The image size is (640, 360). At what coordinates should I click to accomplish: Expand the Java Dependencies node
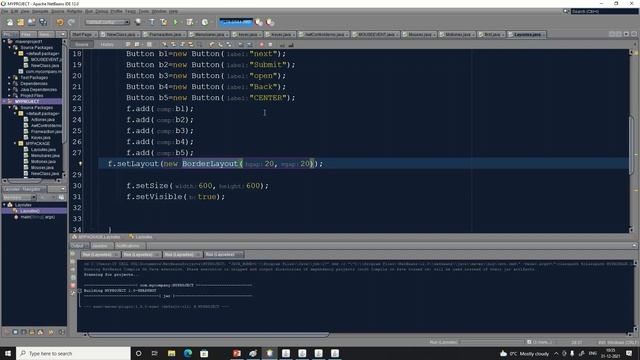(x=9, y=89)
